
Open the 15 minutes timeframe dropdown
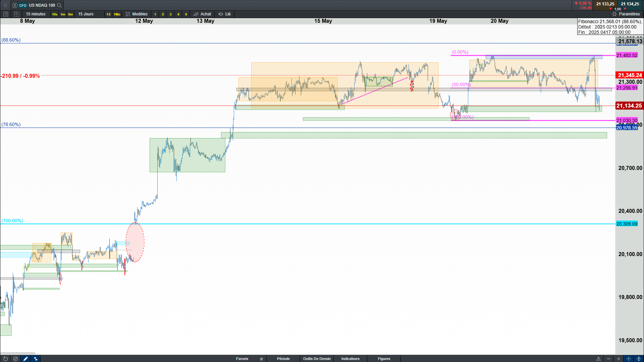pyautogui.click(x=36, y=14)
